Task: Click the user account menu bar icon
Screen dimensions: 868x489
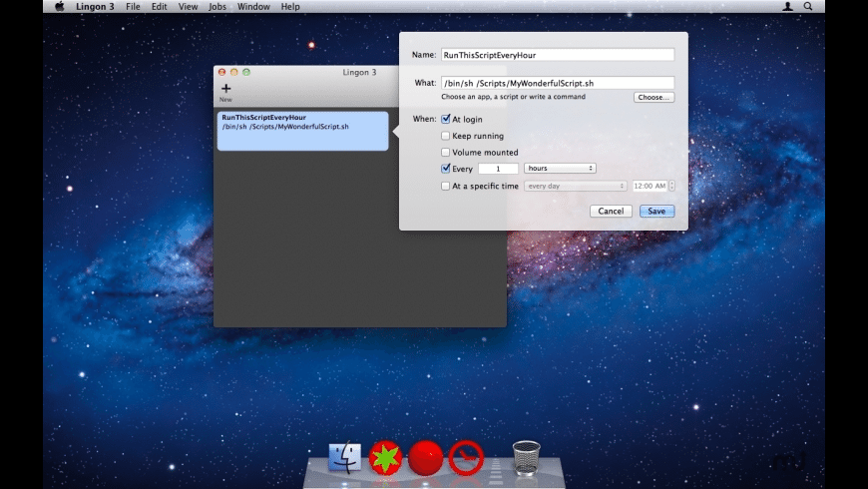Action: click(788, 7)
